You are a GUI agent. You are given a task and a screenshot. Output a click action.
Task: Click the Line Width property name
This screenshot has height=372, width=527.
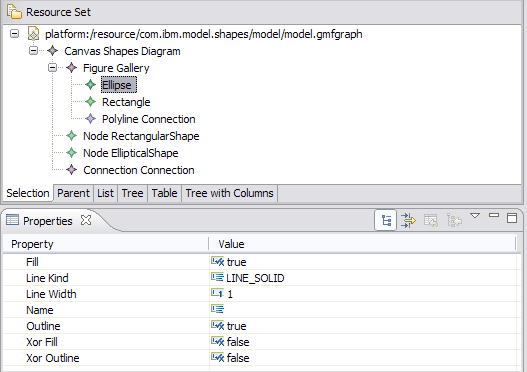[51, 294]
